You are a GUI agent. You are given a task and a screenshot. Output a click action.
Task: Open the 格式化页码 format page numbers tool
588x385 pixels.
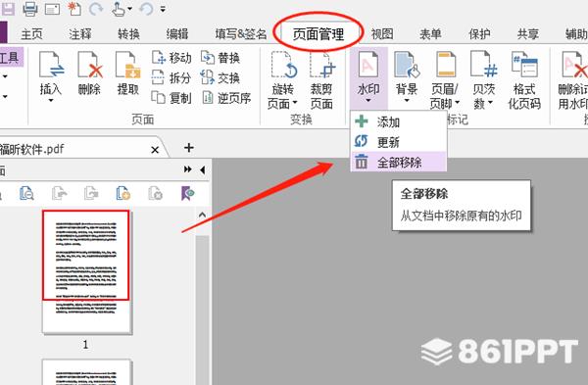[x=524, y=65]
